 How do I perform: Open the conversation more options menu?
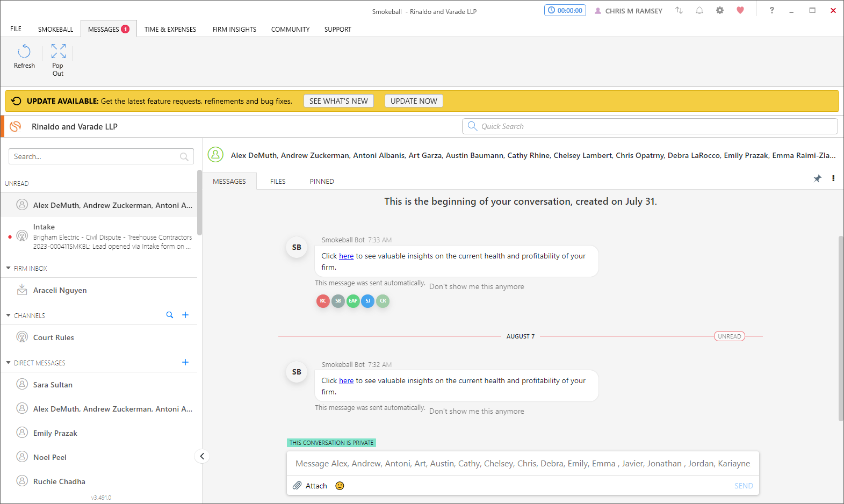[x=833, y=178]
